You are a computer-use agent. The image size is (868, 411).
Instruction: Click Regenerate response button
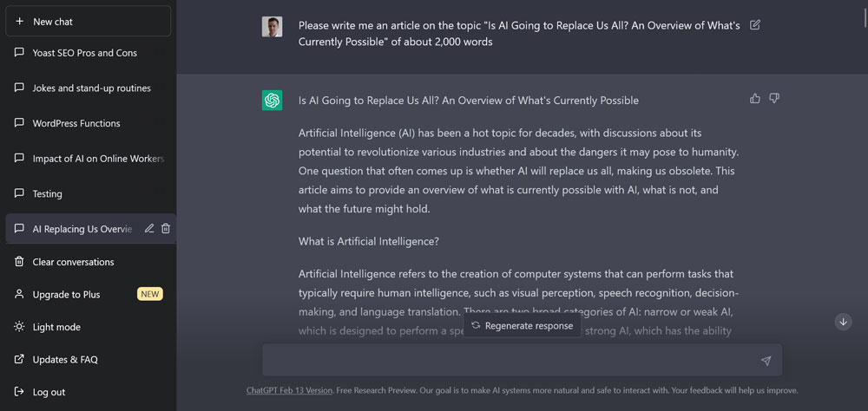click(x=523, y=326)
